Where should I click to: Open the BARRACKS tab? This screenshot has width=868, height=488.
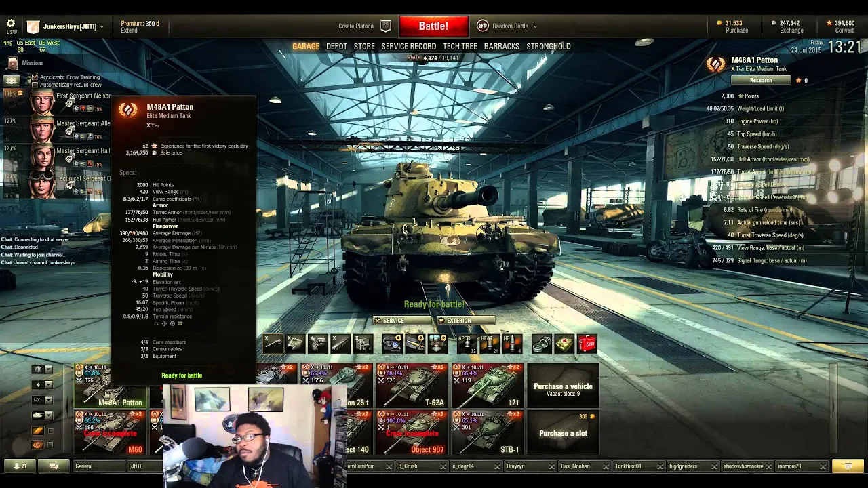tap(502, 47)
